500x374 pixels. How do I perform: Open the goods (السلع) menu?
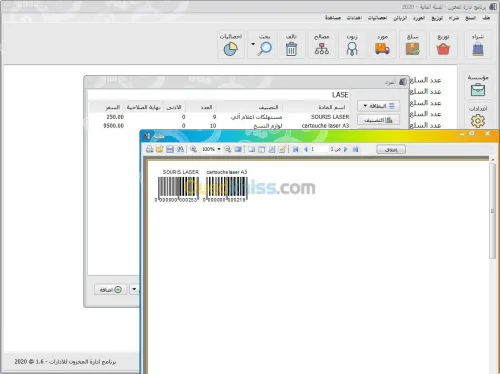pos(470,18)
